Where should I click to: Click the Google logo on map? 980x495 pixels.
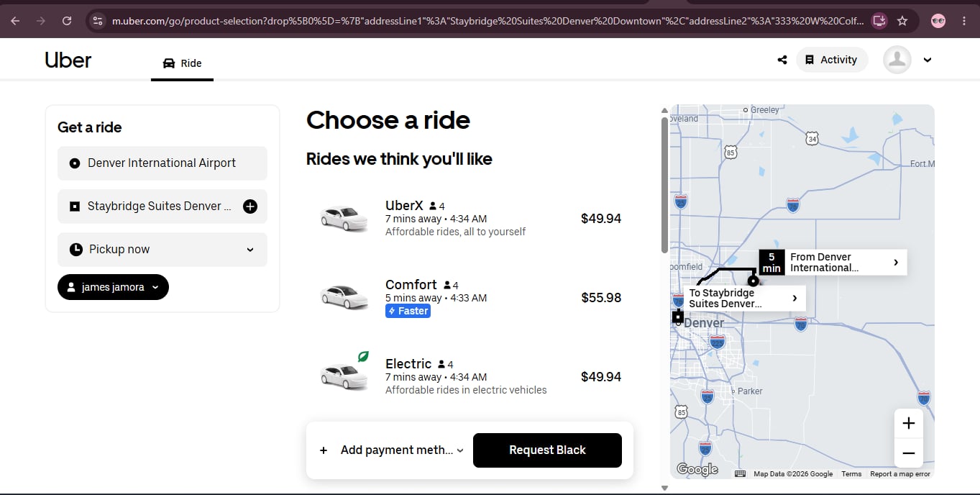[697, 469]
